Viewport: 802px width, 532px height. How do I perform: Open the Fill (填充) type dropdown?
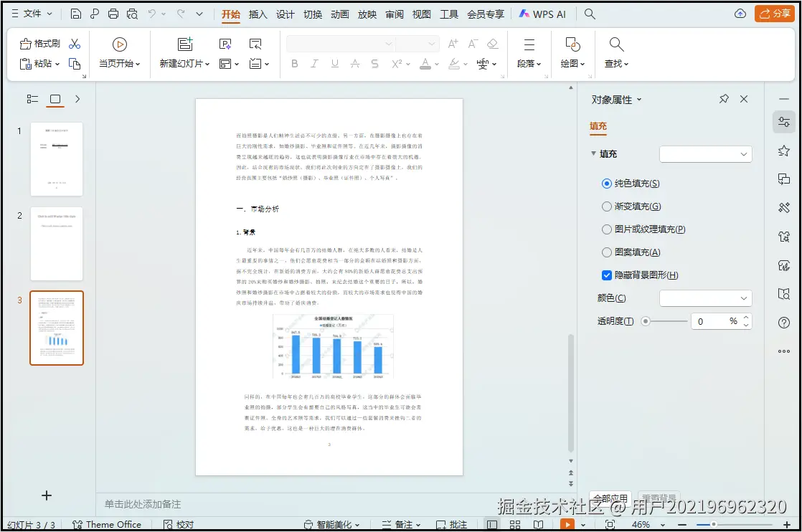pos(705,154)
